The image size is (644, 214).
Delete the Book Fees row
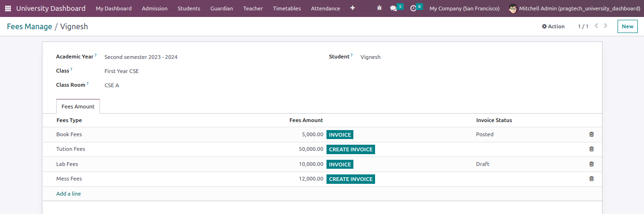click(x=592, y=134)
